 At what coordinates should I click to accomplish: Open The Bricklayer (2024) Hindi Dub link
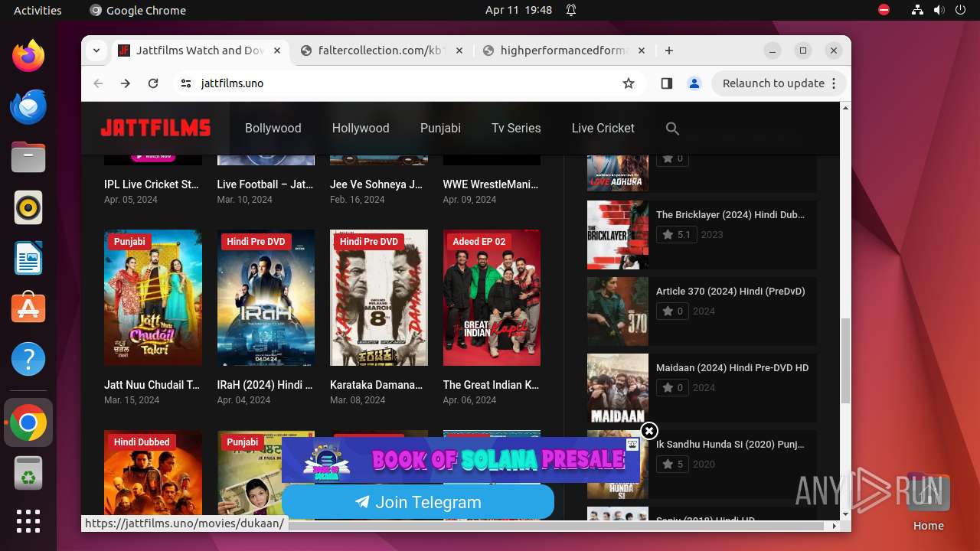[730, 215]
